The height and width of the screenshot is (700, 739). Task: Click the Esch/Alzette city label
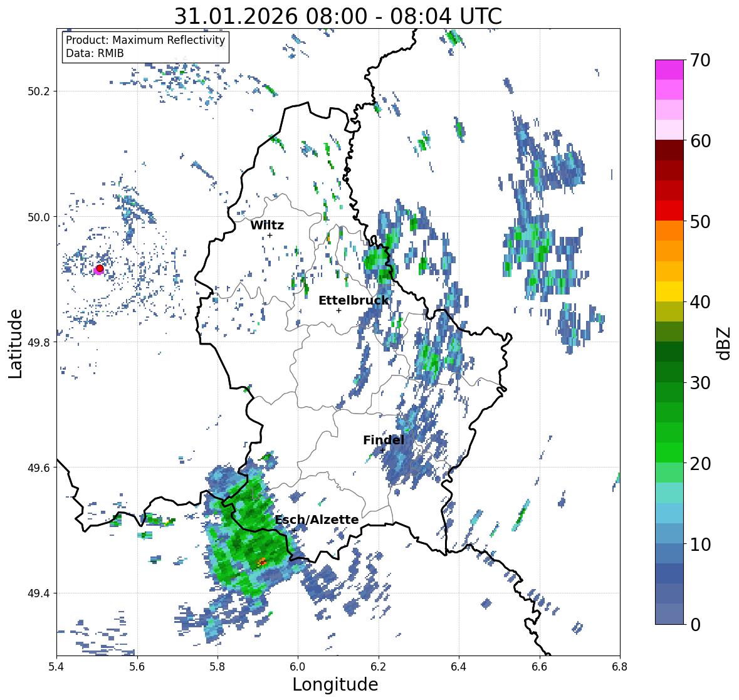click(x=317, y=520)
